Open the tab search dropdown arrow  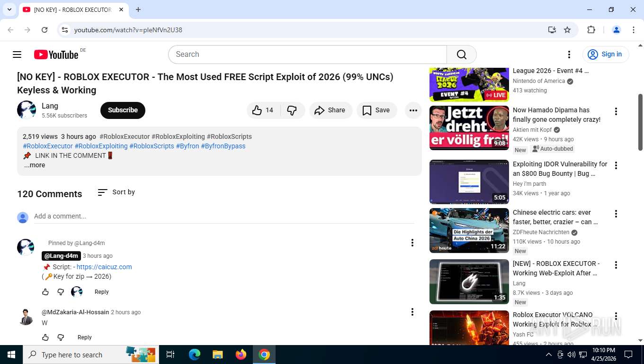[9, 9]
